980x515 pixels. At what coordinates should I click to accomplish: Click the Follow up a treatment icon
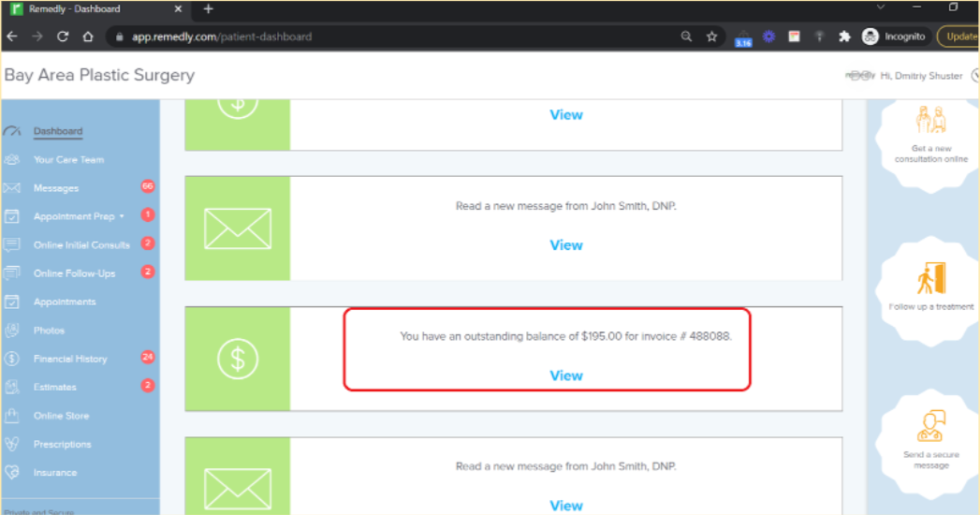point(931,278)
